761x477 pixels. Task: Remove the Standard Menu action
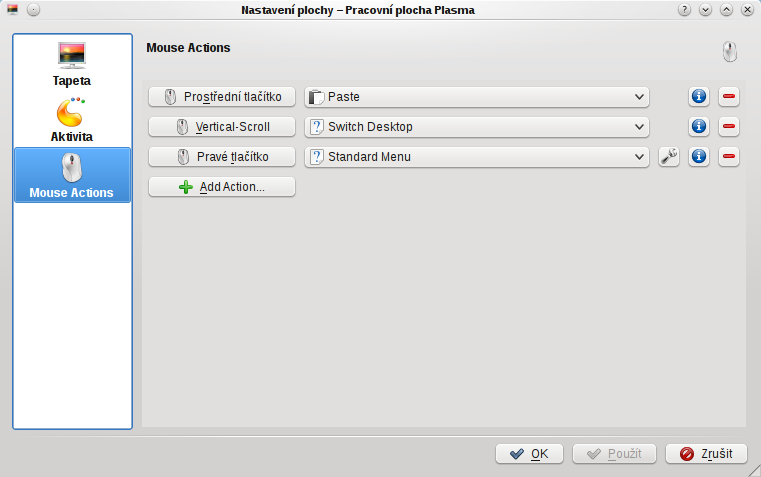pos(728,157)
